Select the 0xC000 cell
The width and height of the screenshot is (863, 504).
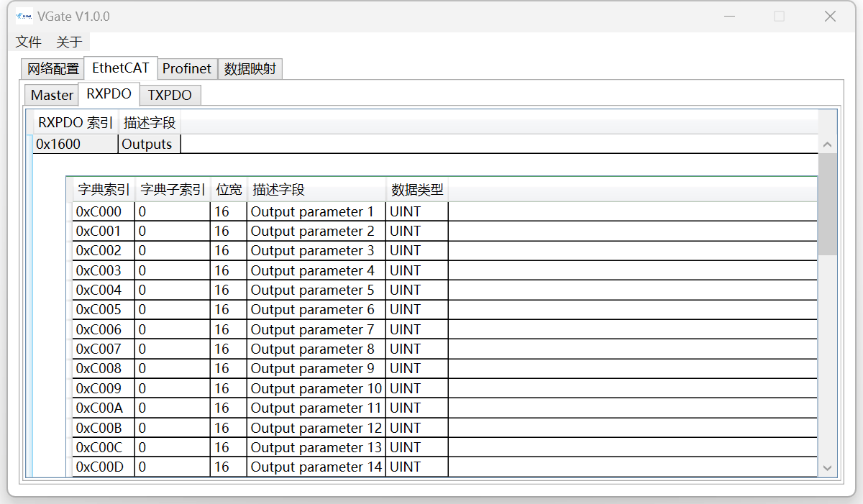104,211
